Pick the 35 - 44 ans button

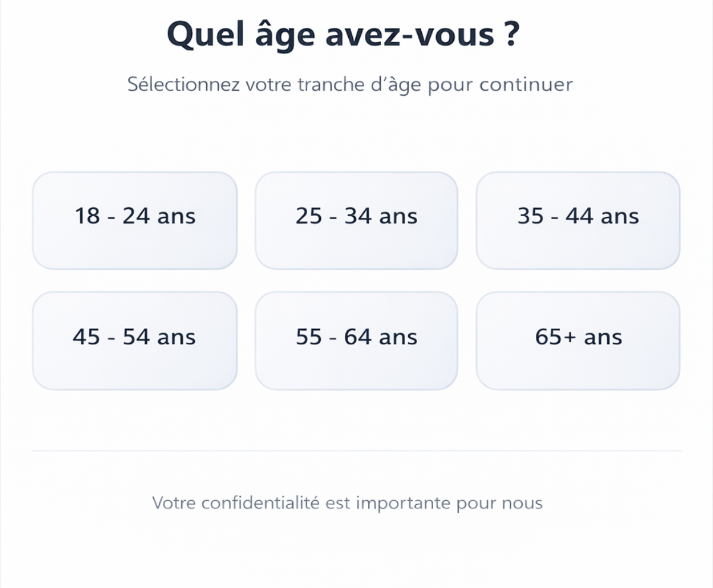(x=578, y=220)
